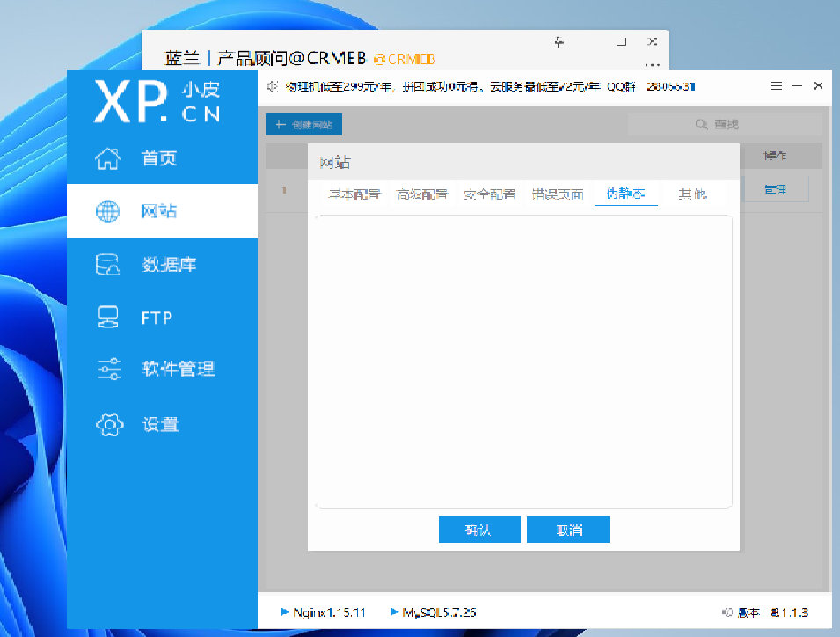Click the speaker announcement icon in header

(x=272, y=86)
